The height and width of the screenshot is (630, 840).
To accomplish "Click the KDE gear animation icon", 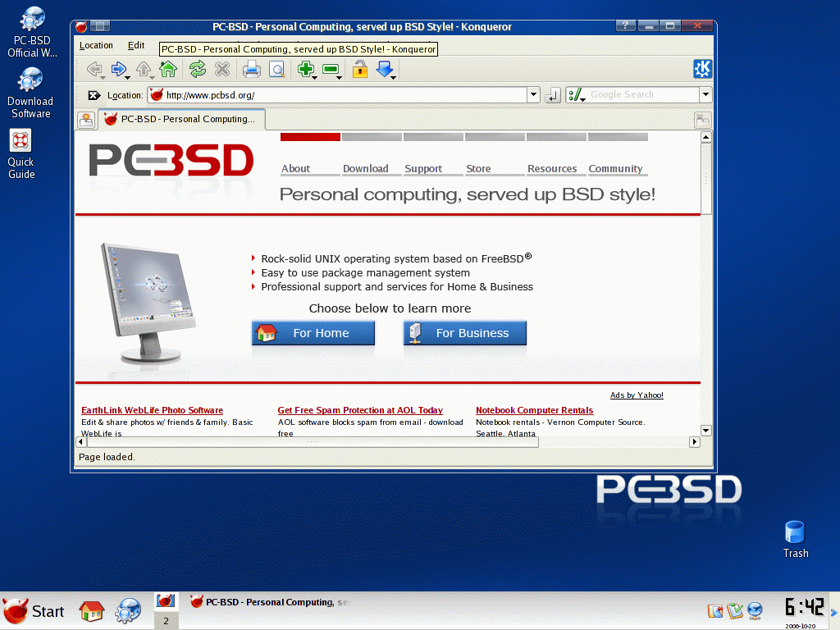I will (x=702, y=69).
